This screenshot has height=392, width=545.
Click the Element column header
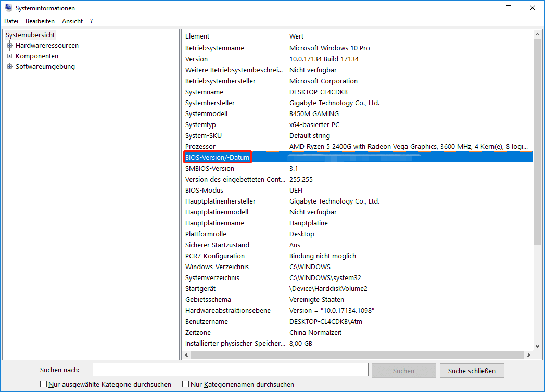[234, 36]
